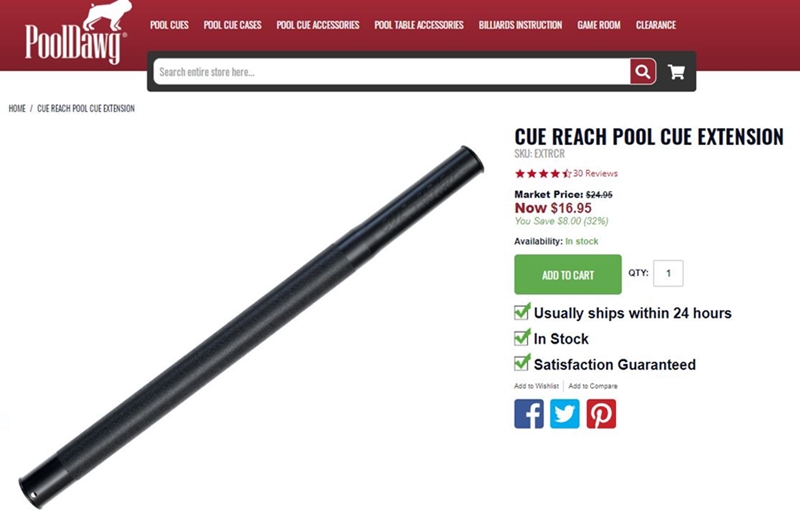The width and height of the screenshot is (800, 515).
Task: Click the Satisfaction Guaranteed checkmark
Action: [x=522, y=363]
